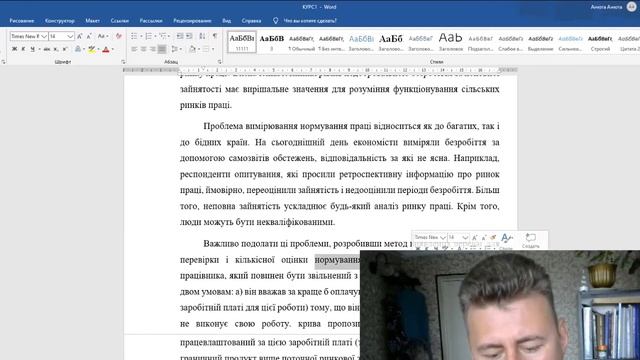Viewport: 640px width, 360px height.
Task: Open shading color button
Action: click(x=192, y=49)
